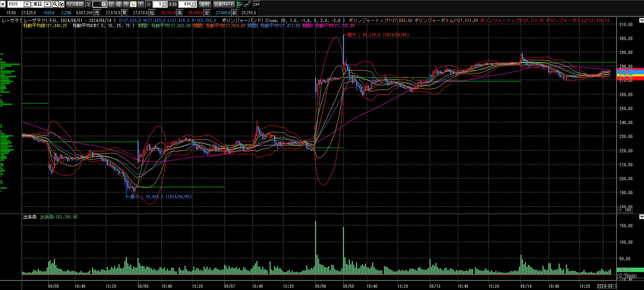Click the magnifier stock search icon
Viewport: 644px width, 290px height.
pos(55,4)
